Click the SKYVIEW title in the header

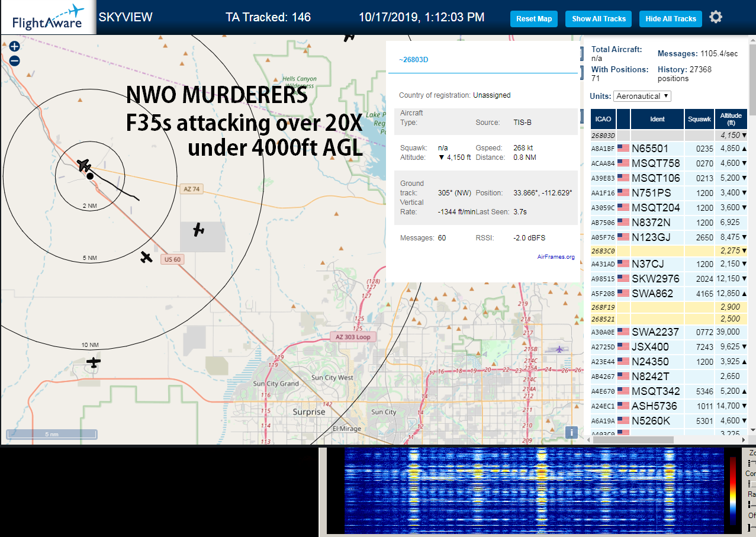126,17
